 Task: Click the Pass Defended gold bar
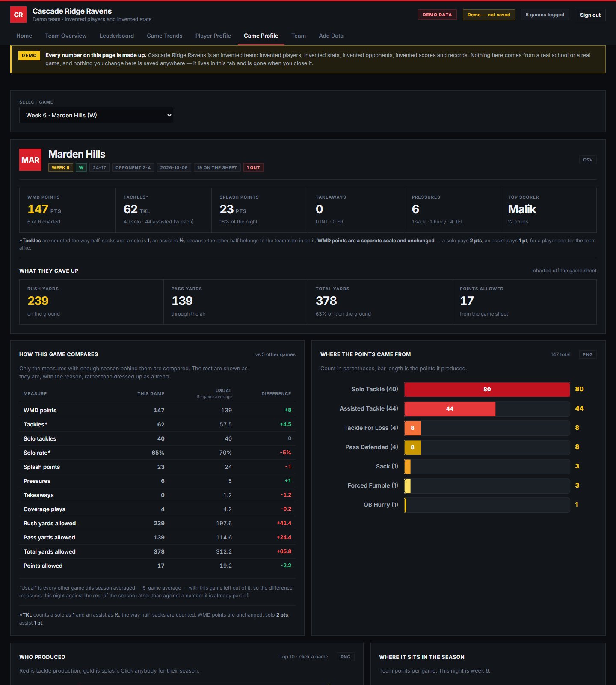(413, 447)
